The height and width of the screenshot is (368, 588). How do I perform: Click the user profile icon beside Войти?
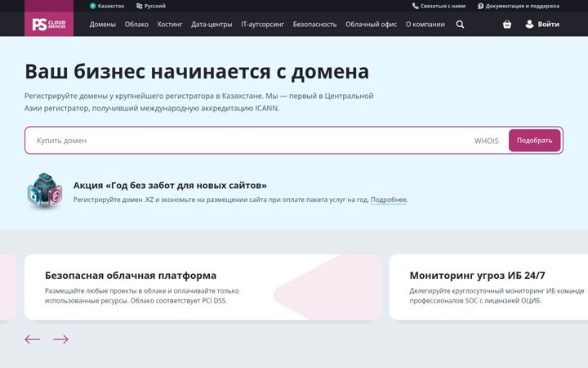tap(529, 25)
